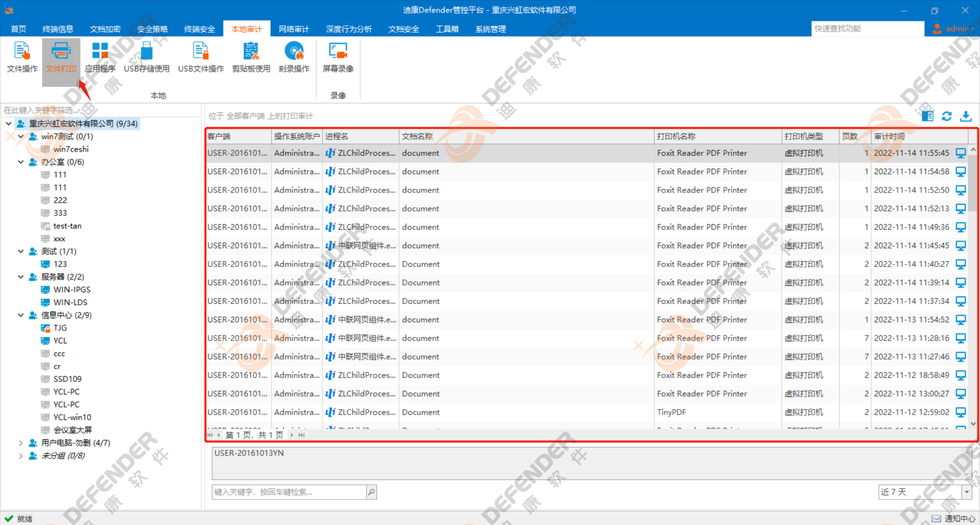Expand the 用户电脑-勿删 group
The width and height of the screenshot is (980, 525).
[x=21, y=443]
